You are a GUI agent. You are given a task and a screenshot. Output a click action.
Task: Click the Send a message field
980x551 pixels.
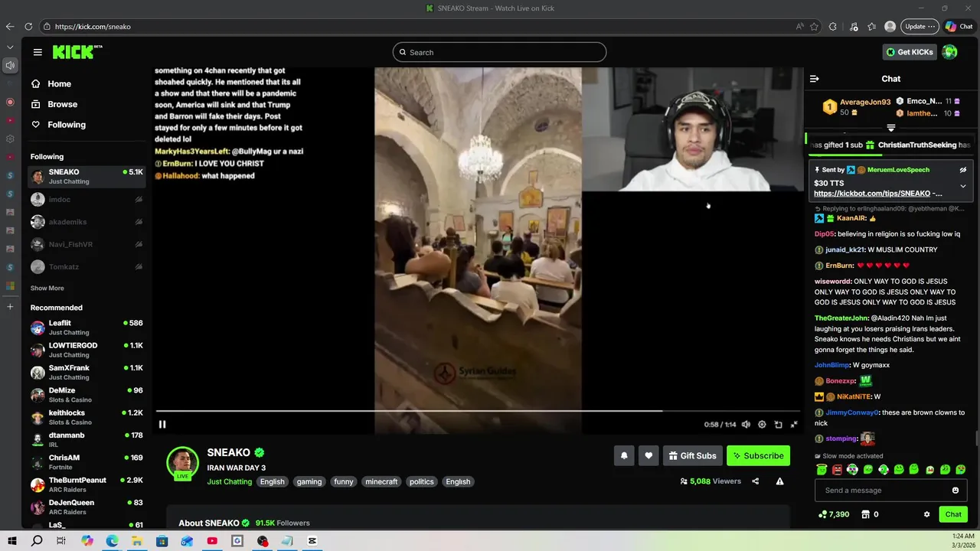coord(885,491)
